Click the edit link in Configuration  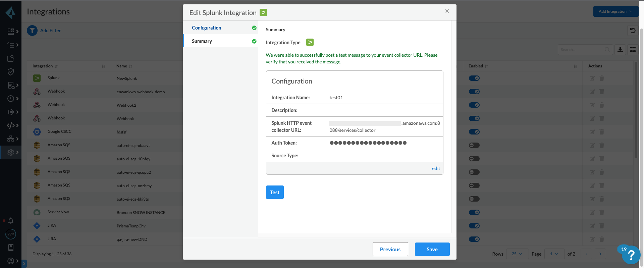(x=436, y=168)
